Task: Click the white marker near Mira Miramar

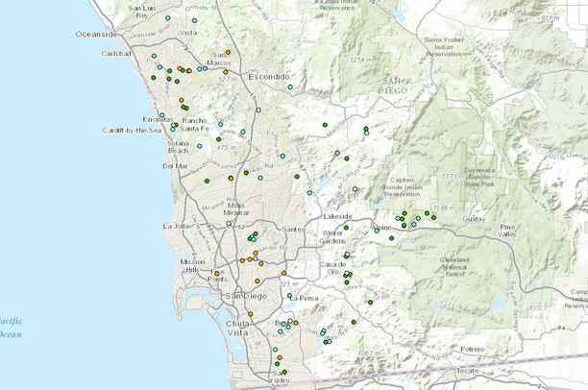Action: 229,222
